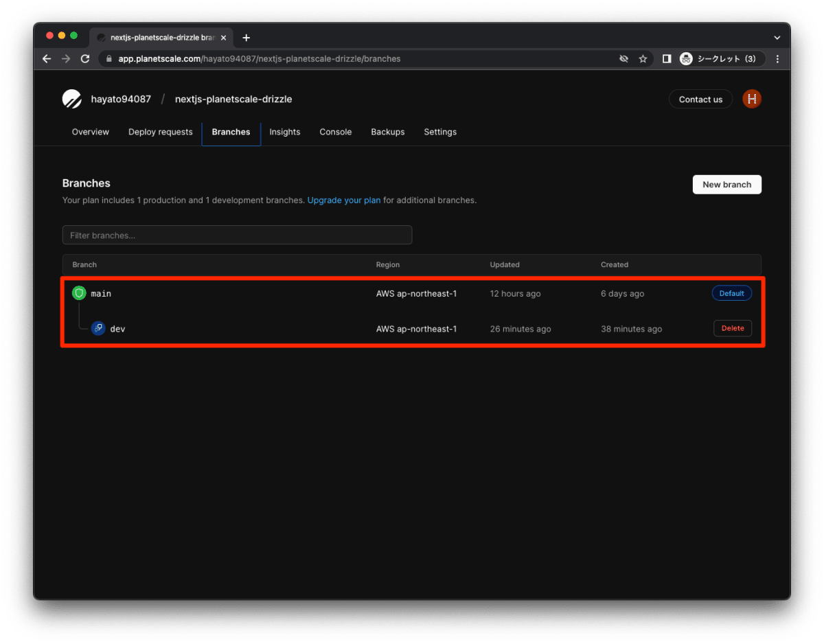Screen dimensions: 824x644
Task: Click the green main branch shield icon
Action: 79,293
